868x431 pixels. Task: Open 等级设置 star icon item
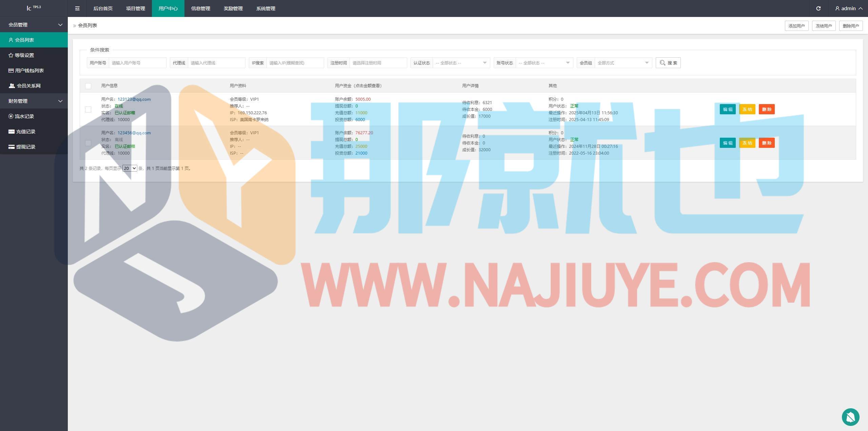(x=24, y=55)
